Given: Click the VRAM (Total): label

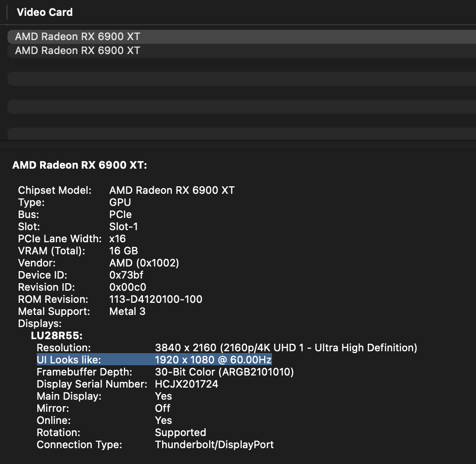Looking at the screenshot, I should click(x=52, y=251).
